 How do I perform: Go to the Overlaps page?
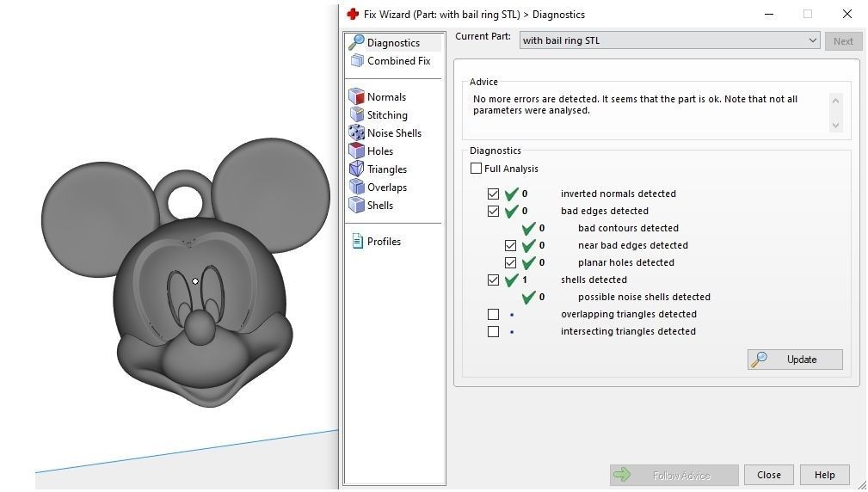387,187
